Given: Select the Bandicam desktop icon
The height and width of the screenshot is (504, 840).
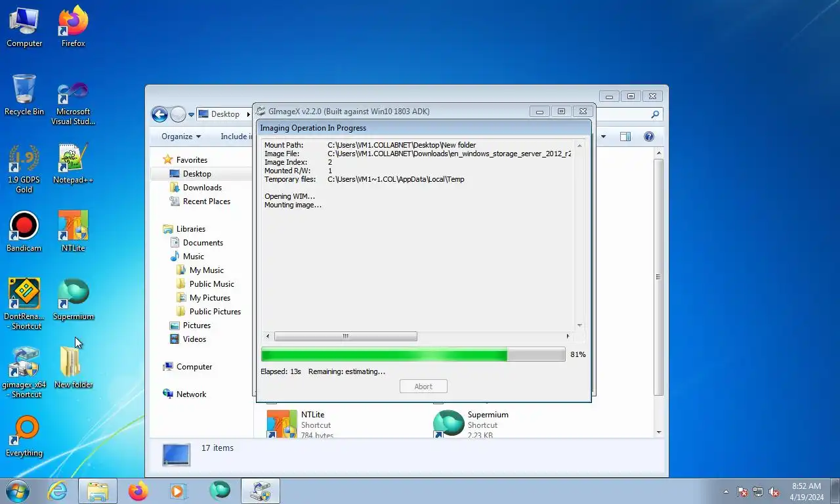Looking at the screenshot, I should click(24, 232).
